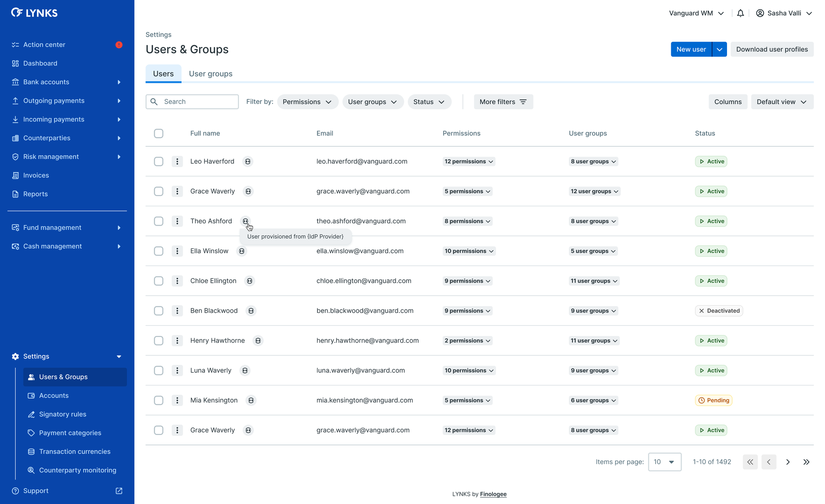The width and height of the screenshot is (825, 504).
Task: Click the LYNKS logo
Action: [x=34, y=13]
